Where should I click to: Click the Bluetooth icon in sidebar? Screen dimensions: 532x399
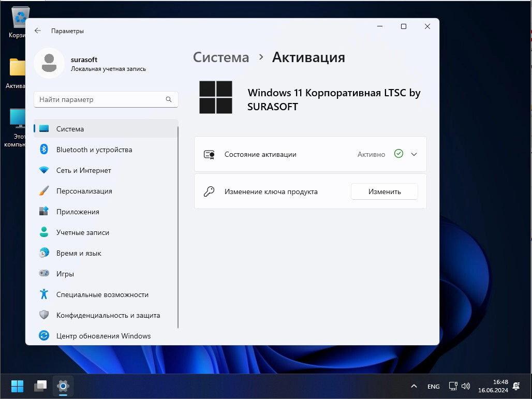[x=44, y=149]
